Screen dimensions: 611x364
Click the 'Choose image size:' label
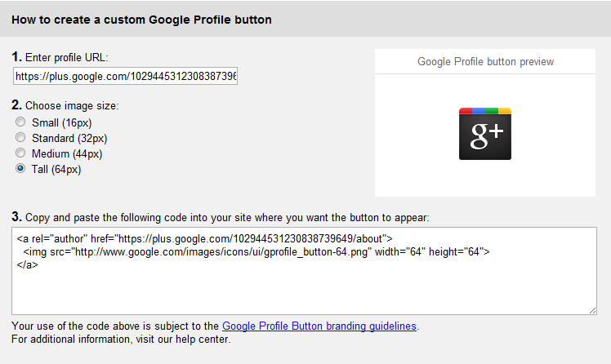pos(72,106)
